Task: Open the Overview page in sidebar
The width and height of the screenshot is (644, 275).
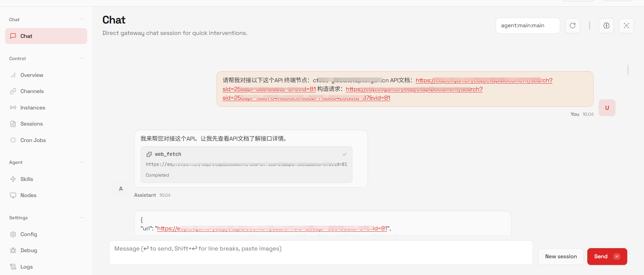Action: click(32, 75)
